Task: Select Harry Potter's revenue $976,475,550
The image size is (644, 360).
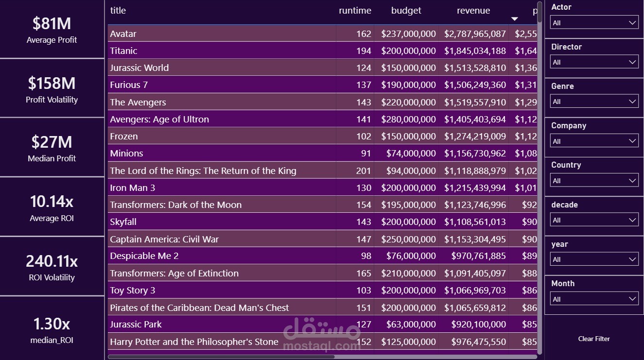Action: pos(479,342)
